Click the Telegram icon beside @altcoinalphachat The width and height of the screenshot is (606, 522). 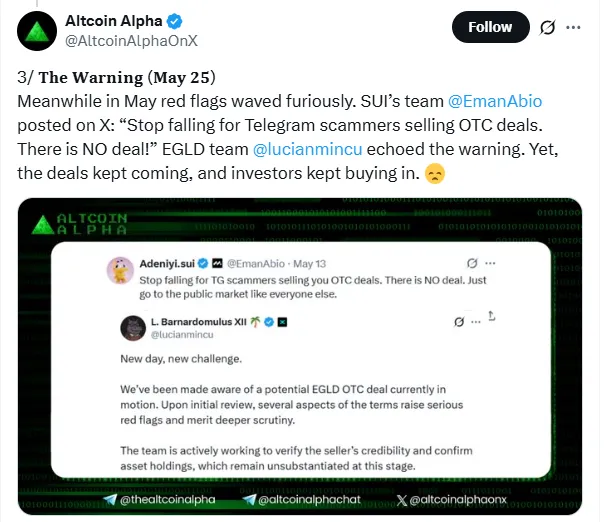pos(249,499)
